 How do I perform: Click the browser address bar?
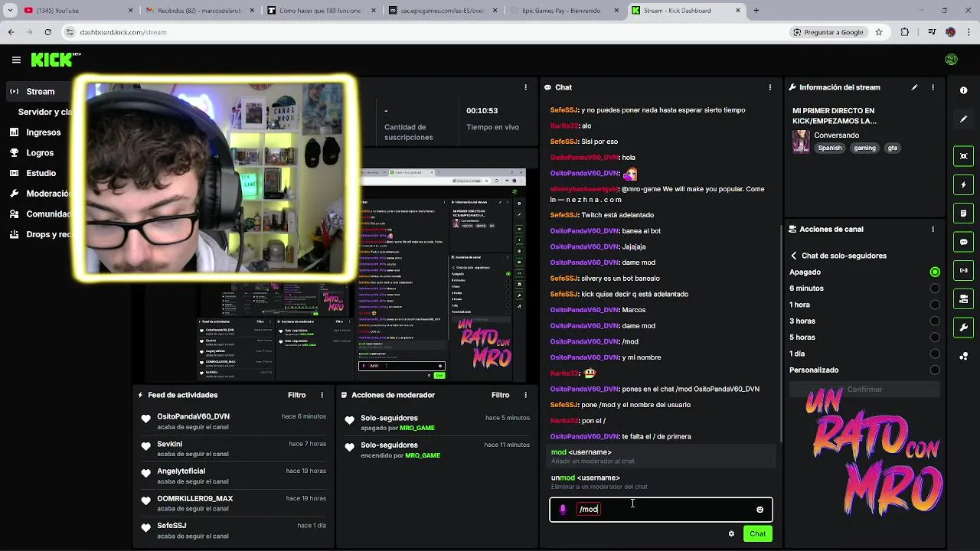(x=429, y=32)
